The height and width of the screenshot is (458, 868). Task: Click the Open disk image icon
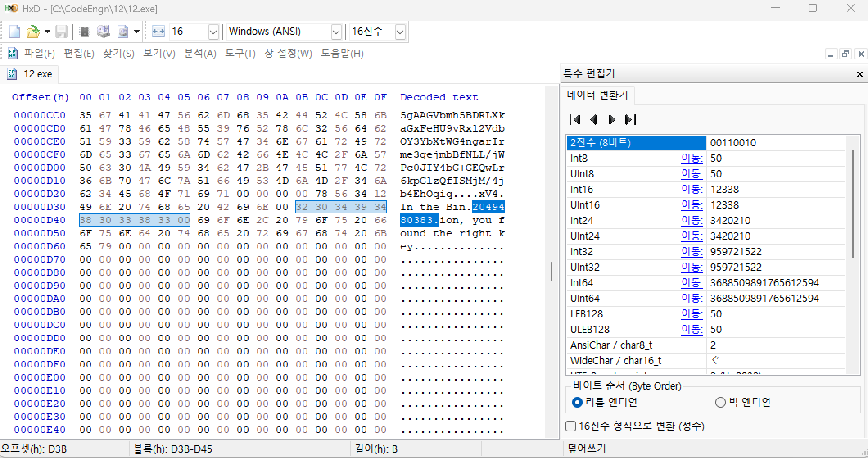pos(123,32)
